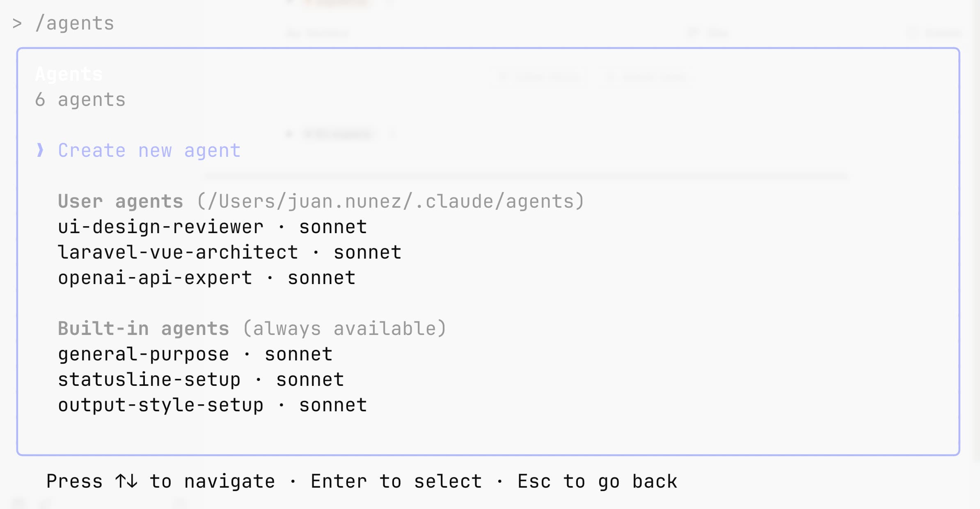Screen dimensions: 980x509
Task: Open the general-purpose built-in agent
Action: [143, 354]
